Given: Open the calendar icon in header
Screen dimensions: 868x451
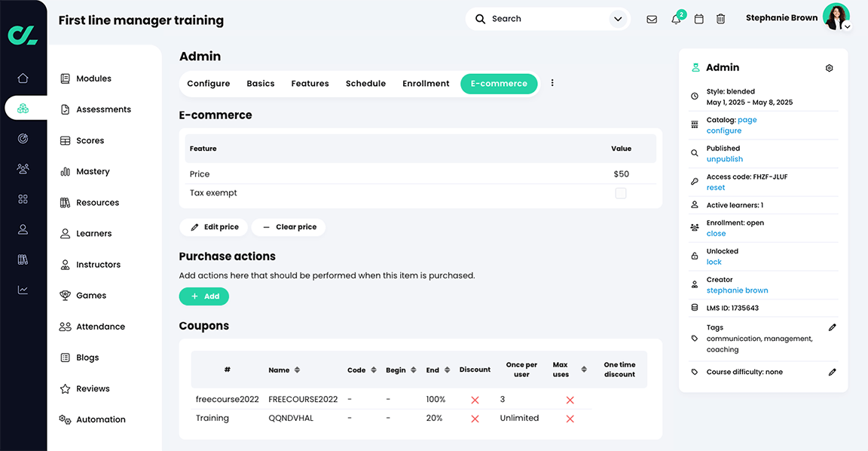Looking at the screenshot, I should point(698,19).
